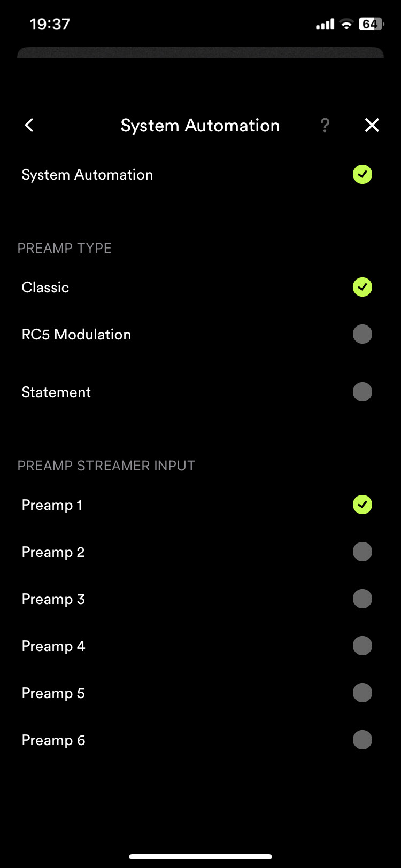Open the question mark help icon
Image resolution: width=401 pixels, height=868 pixels.
325,126
